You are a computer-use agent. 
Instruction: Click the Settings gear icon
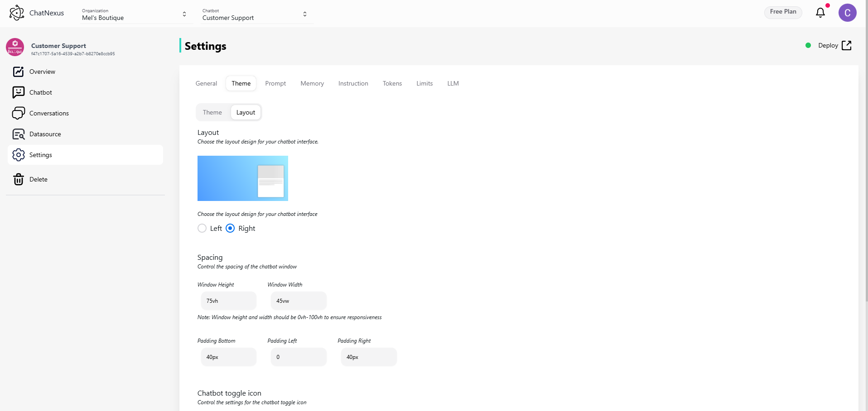[18, 155]
